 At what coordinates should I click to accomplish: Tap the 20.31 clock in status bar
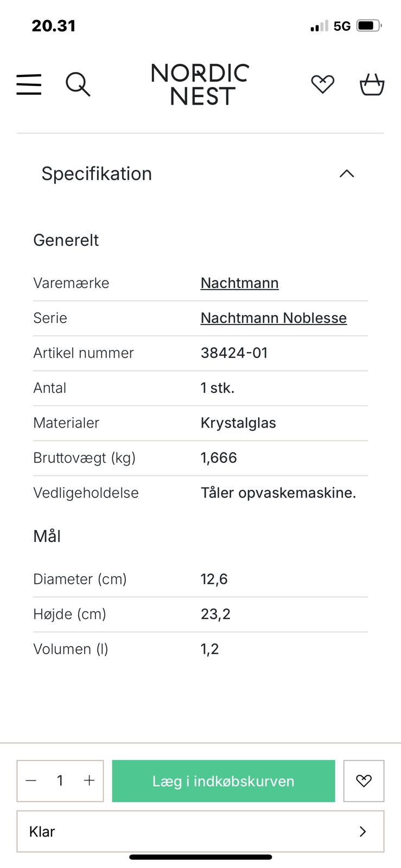point(54,25)
